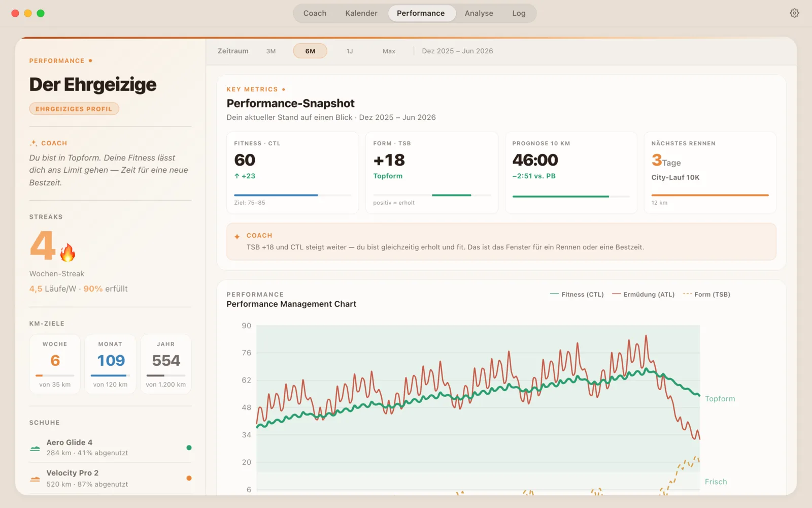The width and height of the screenshot is (812, 508).
Task: Select the Velocity Pro 2 shoe row
Action: (110, 478)
